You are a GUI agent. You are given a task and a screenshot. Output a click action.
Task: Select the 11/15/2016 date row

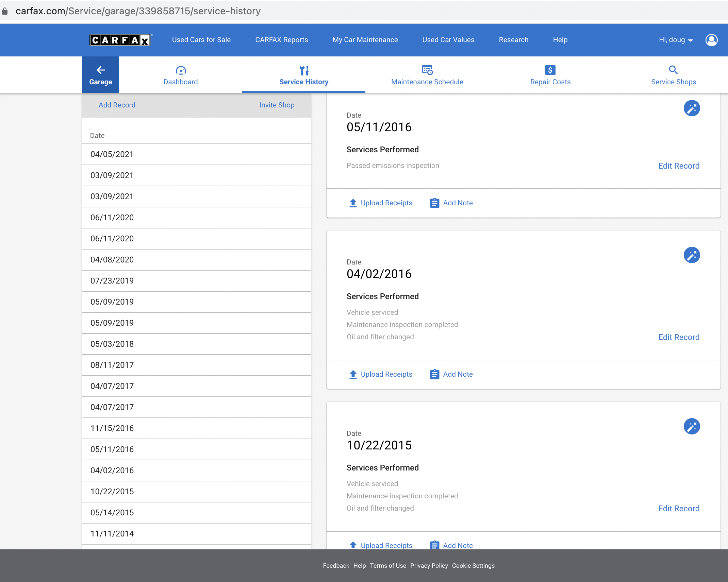[197, 428]
